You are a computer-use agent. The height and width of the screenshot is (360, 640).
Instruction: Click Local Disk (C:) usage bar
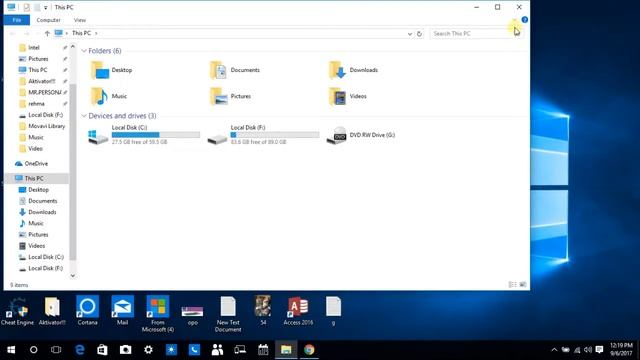click(156, 135)
